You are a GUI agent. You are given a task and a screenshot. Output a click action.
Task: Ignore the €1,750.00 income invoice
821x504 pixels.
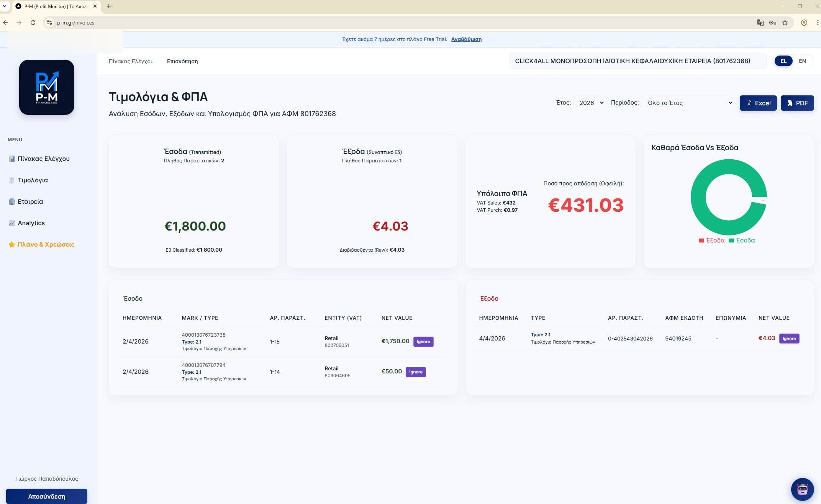(x=423, y=342)
